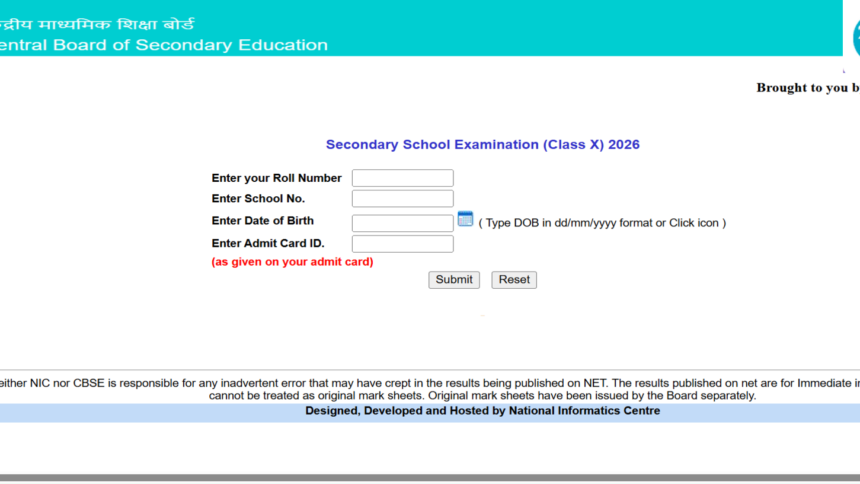This screenshot has width=860, height=484.
Task: Click the 'Type DOB in dd/mm/yyyy format' hint
Action: 602,223
